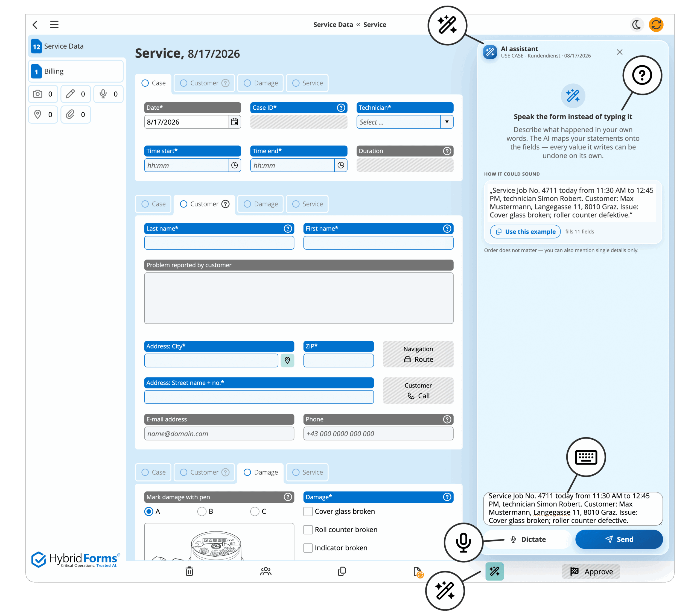Show help for Phone field

pos(447,419)
